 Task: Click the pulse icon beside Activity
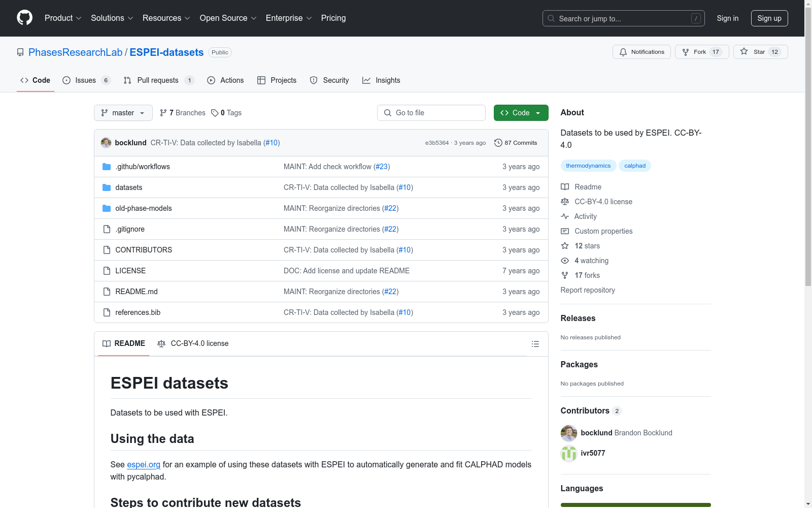(x=565, y=216)
